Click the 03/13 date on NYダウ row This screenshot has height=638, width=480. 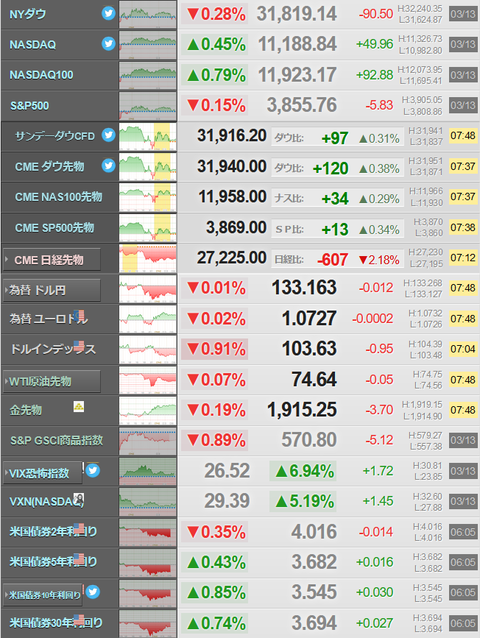463,14
